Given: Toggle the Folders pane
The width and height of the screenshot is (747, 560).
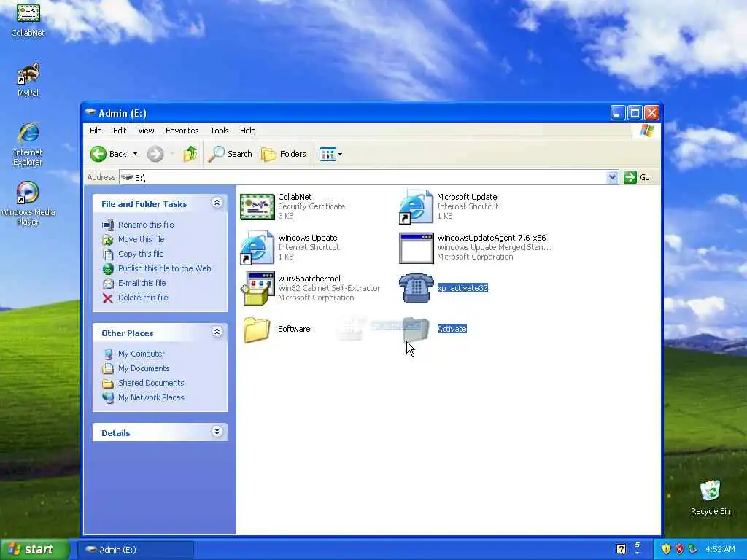Looking at the screenshot, I should click(x=284, y=154).
